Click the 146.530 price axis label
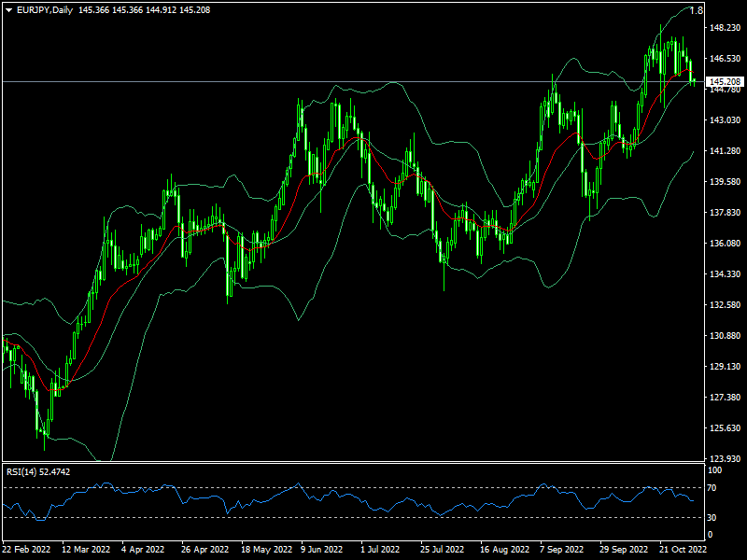Screen dimensions: 747x560 tap(726, 59)
